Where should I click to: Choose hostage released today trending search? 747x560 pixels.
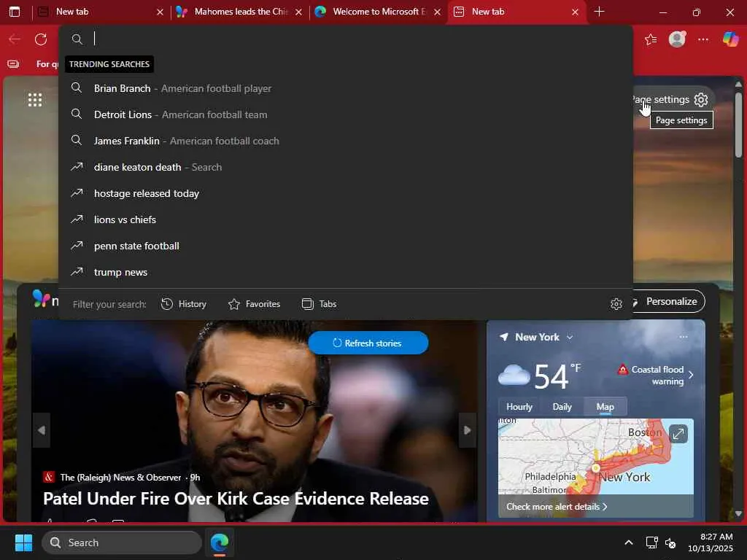pyautogui.click(x=345, y=193)
